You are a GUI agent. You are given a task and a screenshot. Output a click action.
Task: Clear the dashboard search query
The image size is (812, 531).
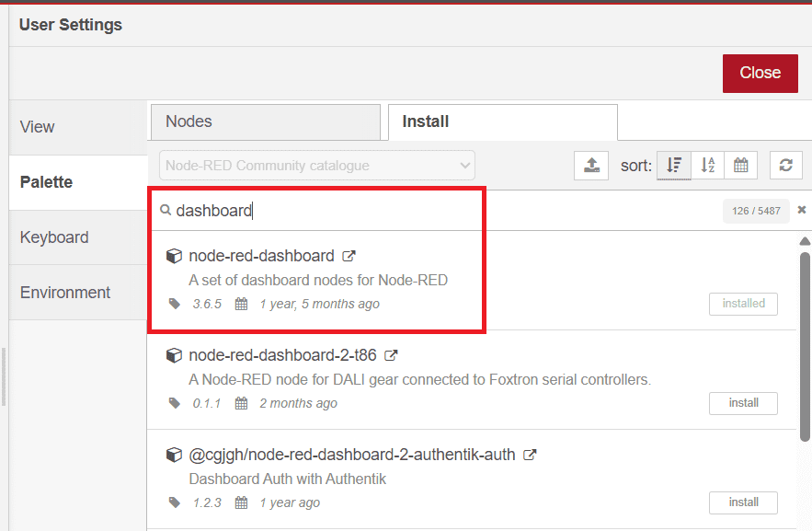(x=801, y=209)
